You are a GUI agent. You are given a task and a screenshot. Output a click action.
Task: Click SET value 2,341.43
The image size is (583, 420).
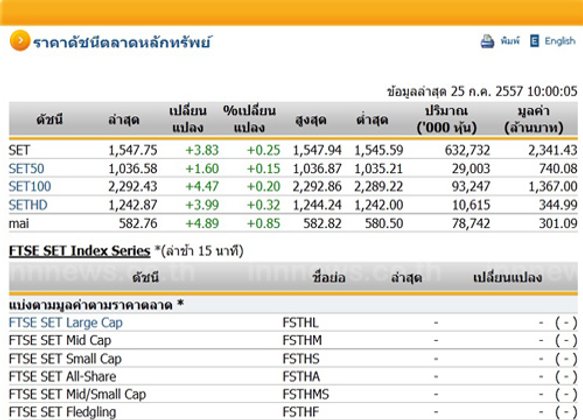553,150
